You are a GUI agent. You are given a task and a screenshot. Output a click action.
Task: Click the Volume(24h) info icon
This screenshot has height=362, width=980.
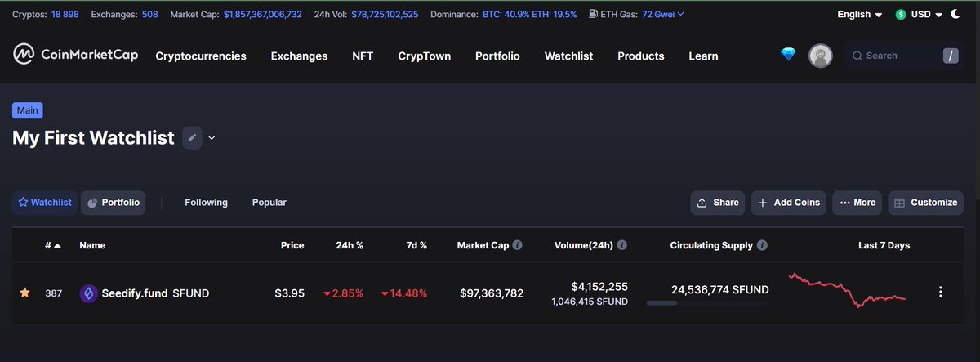(622, 245)
